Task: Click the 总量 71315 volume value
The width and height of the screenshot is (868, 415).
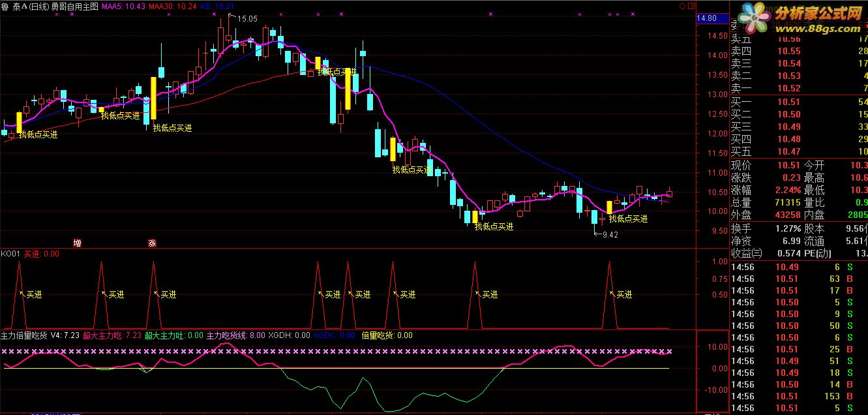Action: point(786,202)
